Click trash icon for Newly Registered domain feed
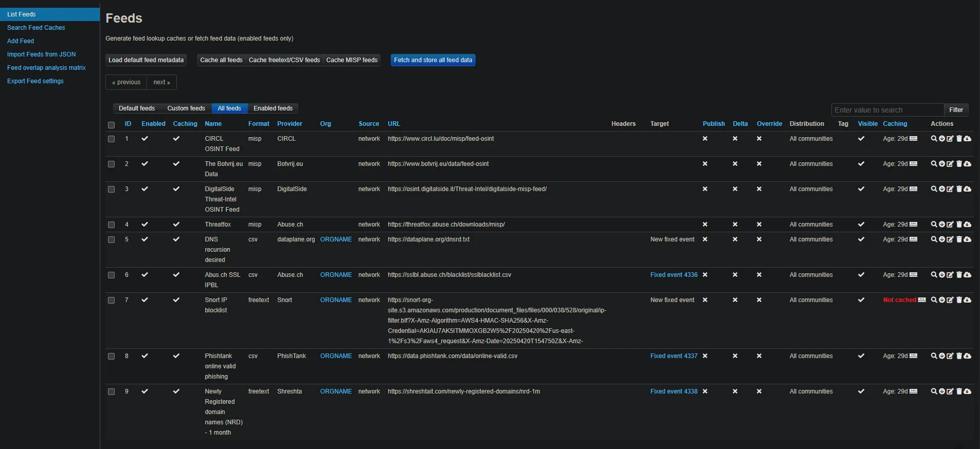The height and width of the screenshot is (449, 980). (959, 391)
